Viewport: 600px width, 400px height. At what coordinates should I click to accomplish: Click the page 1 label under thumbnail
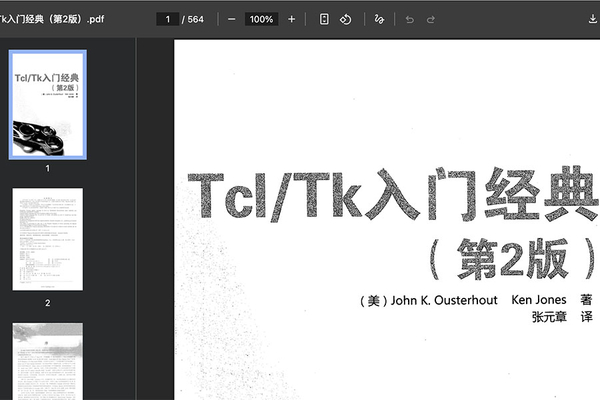tap(47, 168)
